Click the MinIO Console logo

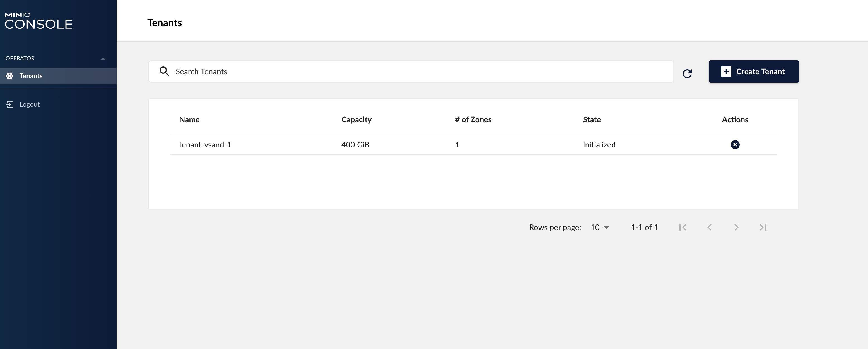pyautogui.click(x=38, y=21)
